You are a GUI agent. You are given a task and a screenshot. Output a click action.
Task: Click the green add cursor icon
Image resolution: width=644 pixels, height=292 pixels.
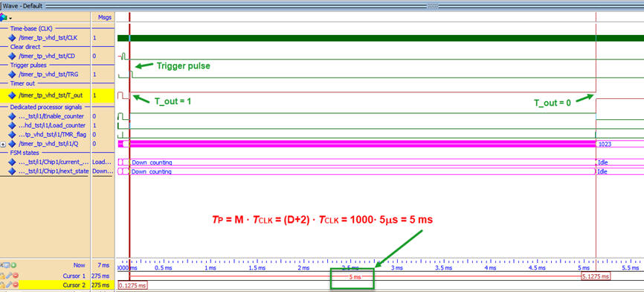[13, 266]
